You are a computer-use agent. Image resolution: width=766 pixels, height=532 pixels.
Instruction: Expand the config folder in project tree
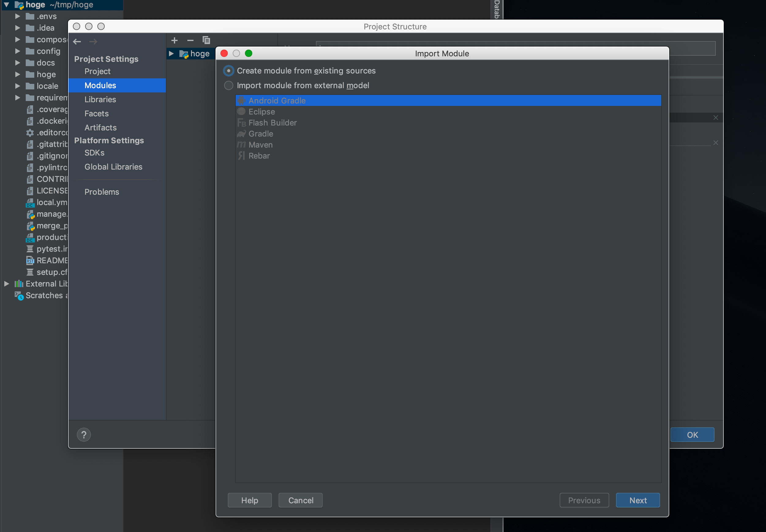[18, 51]
